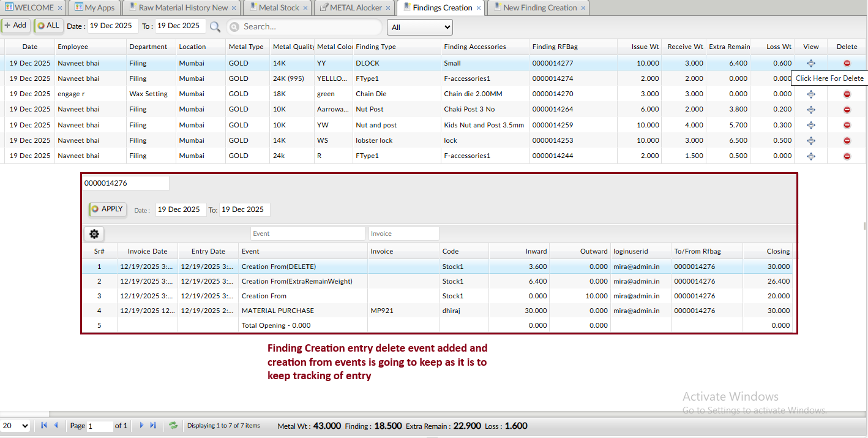Go to the next page arrow

[x=141, y=425]
